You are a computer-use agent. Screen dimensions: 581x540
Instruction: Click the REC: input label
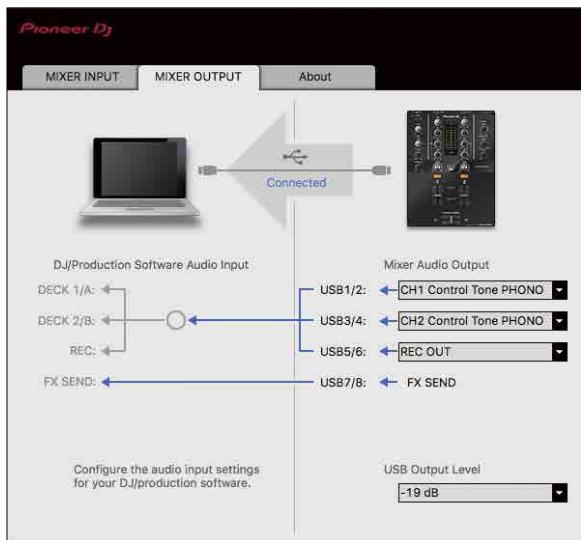click(x=83, y=351)
